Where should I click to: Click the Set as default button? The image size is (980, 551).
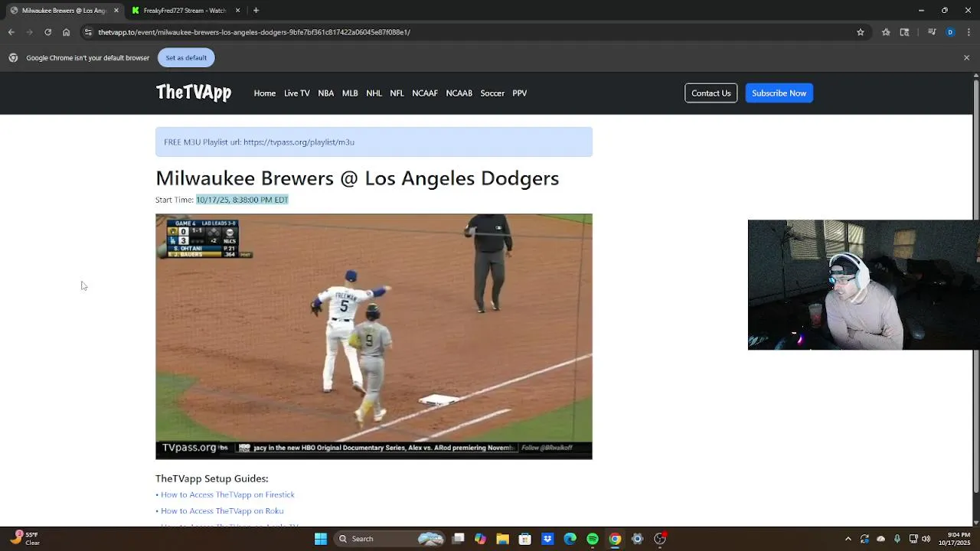pyautogui.click(x=186, y=57)
